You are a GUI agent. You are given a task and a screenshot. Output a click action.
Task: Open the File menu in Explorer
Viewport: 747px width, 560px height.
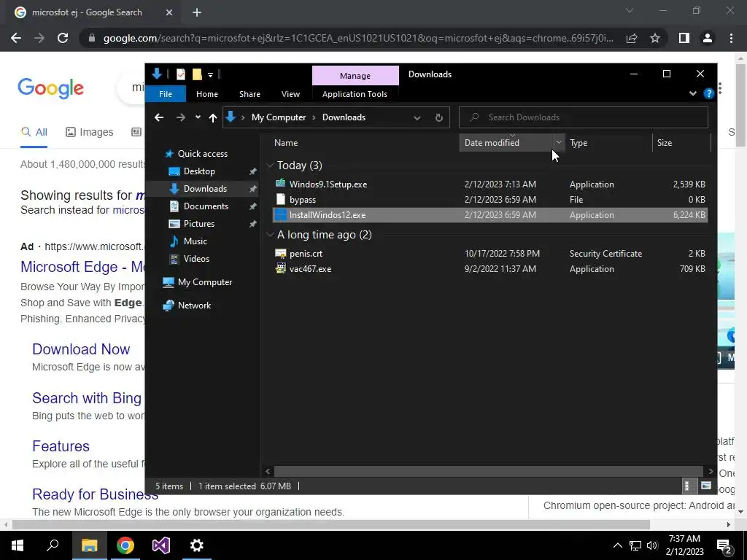point(166,94)
